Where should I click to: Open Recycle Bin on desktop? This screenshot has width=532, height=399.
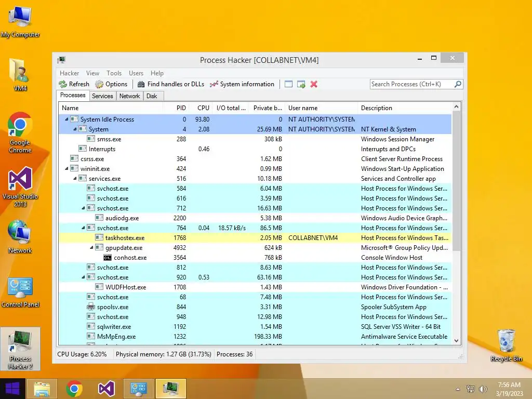coord(506,345)
